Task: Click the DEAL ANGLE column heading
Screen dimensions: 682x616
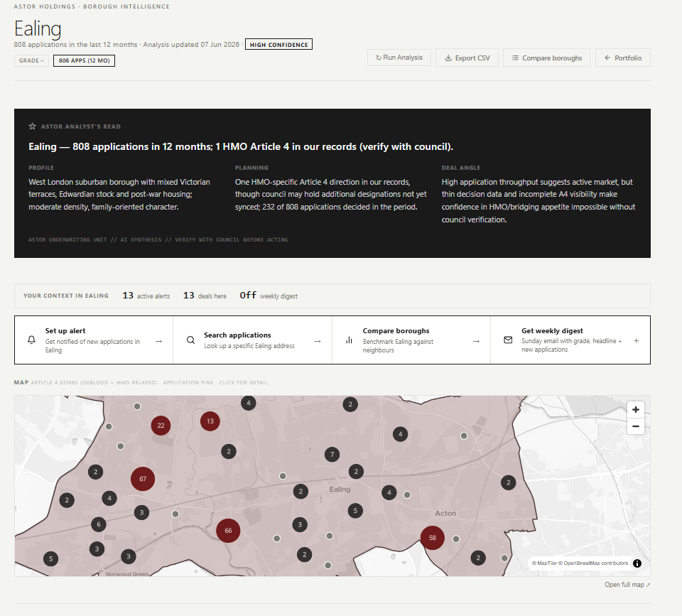Action: tap(461, 168)
